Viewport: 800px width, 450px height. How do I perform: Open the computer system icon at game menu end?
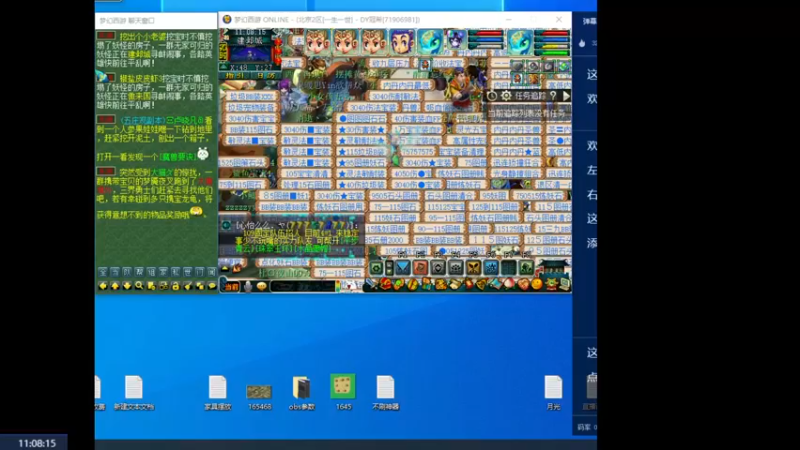tap(565, 285)
